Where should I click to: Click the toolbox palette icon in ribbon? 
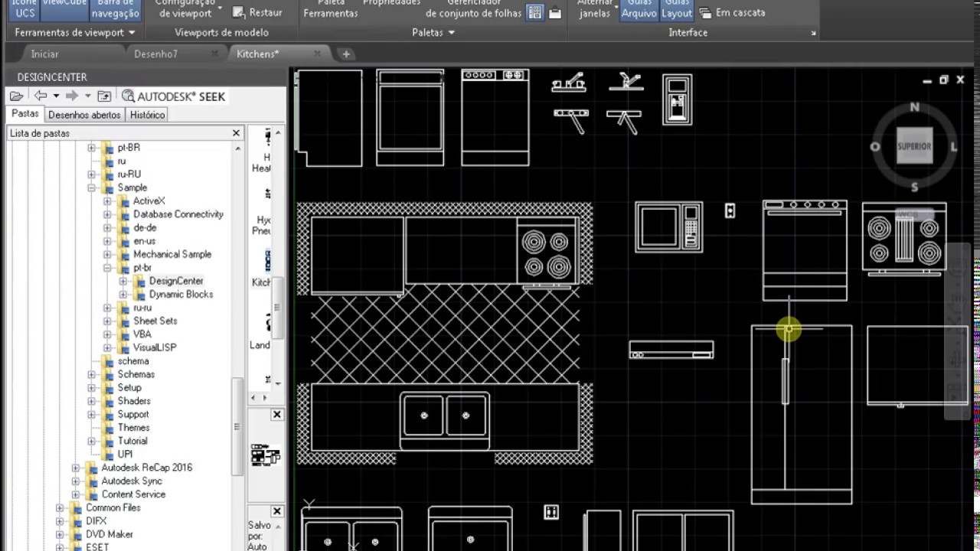click(555, 12)
